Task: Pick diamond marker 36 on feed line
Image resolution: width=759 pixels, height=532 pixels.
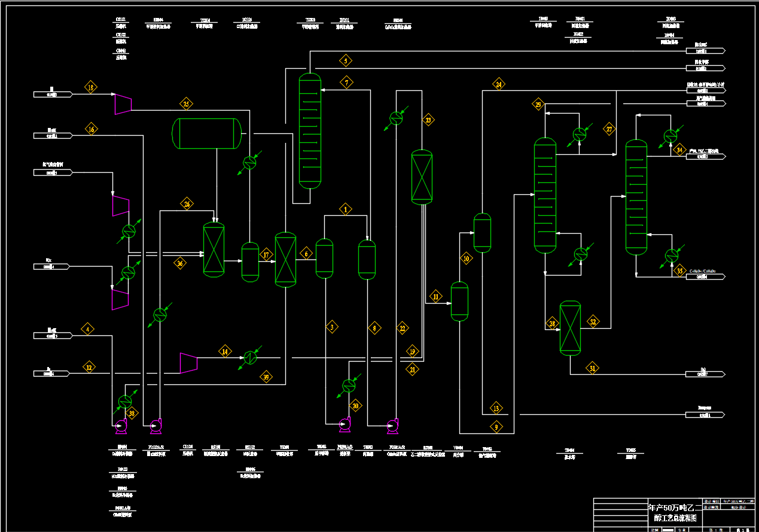Action: tap(181, 263)
